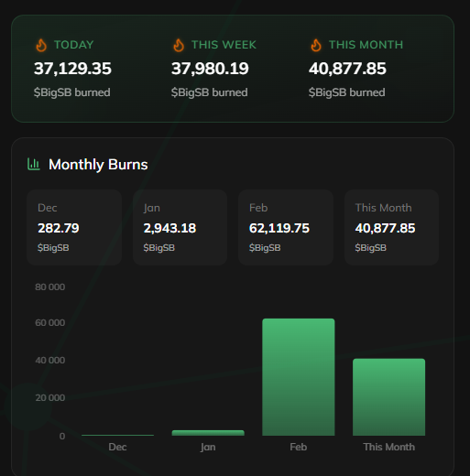
Task: Click the 80 000 y-axis label
Action: coord(50,287)
